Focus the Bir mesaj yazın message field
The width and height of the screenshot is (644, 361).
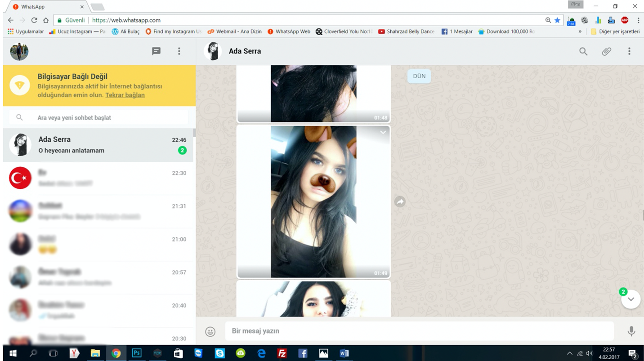[x=420, y=331]
